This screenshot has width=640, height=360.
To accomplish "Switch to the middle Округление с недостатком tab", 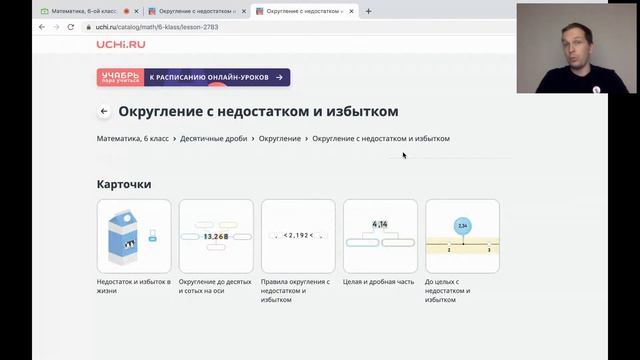I will click(x=198, y=11).
